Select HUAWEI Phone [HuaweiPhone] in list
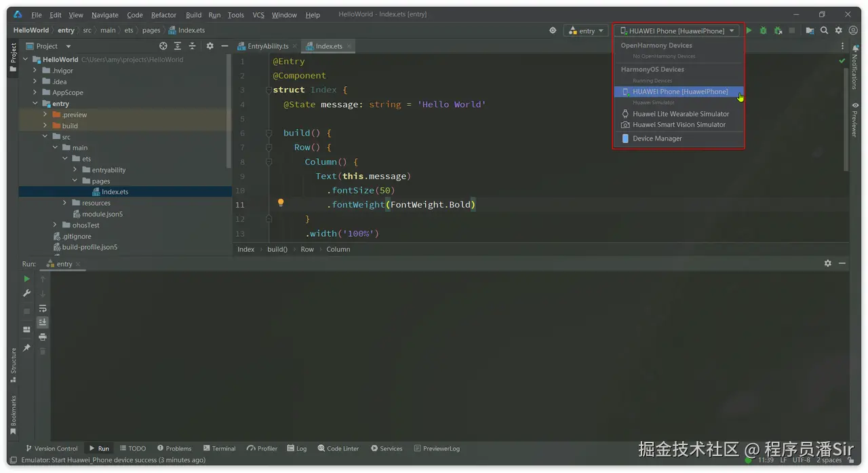The width and height of the screenshot is (868, 473). pyautogui.click(x=678, y=92)
